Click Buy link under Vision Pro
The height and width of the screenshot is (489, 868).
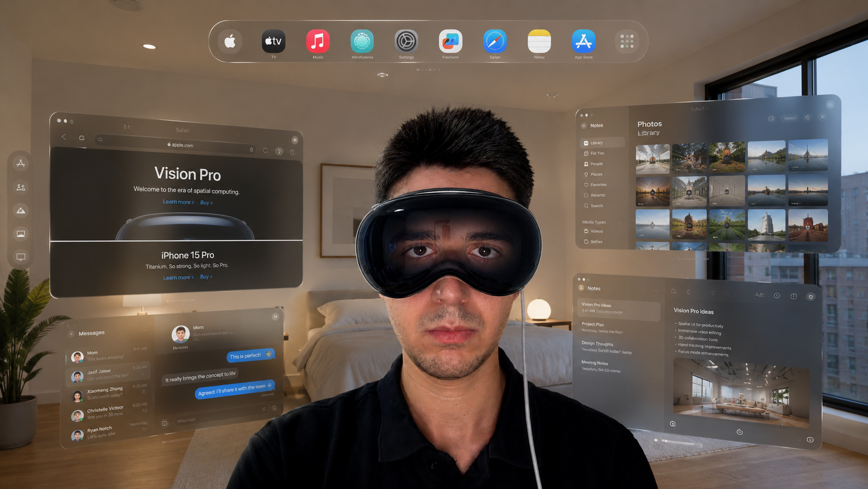(x=206, y=203)
